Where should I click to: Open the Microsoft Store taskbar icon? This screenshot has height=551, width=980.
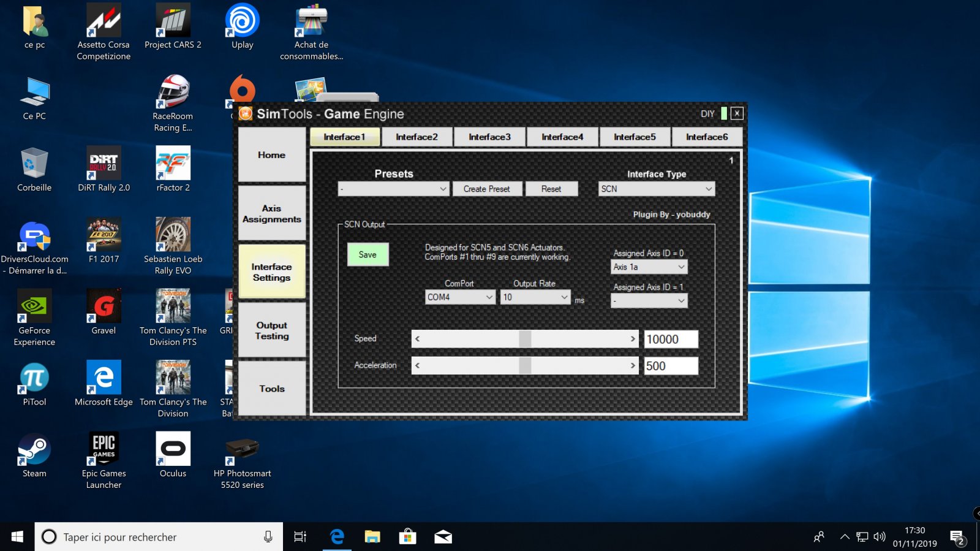pyautogui.click(x=407, y=537)
